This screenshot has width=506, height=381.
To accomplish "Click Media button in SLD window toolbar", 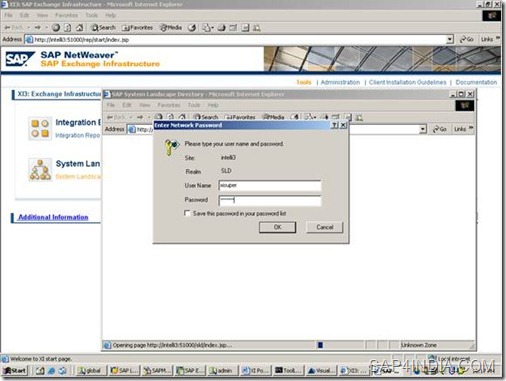I will click(273, 117).
